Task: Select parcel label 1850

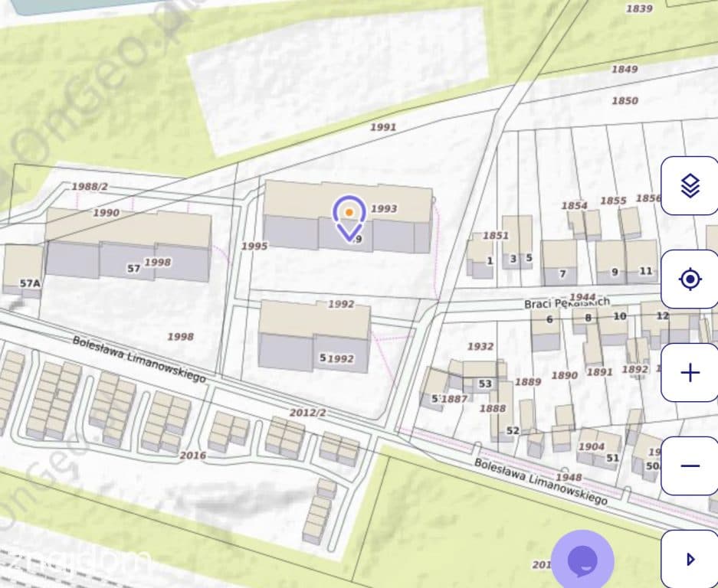Action: coord(625,100)
